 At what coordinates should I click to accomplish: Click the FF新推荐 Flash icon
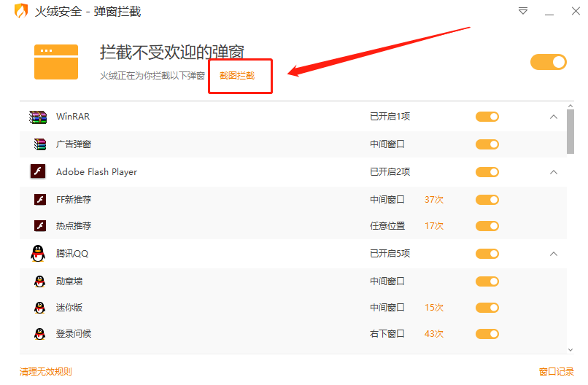[x=40, y=200]
